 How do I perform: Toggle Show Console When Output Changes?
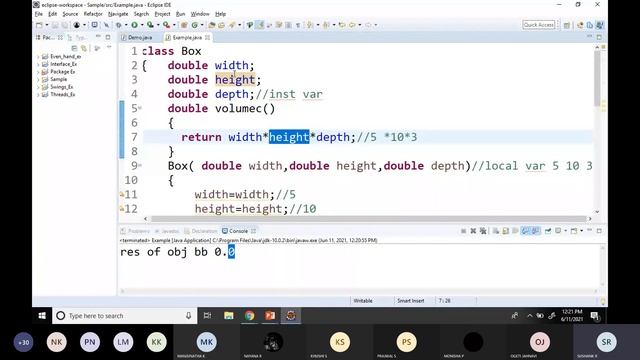[x=525, y=231]
